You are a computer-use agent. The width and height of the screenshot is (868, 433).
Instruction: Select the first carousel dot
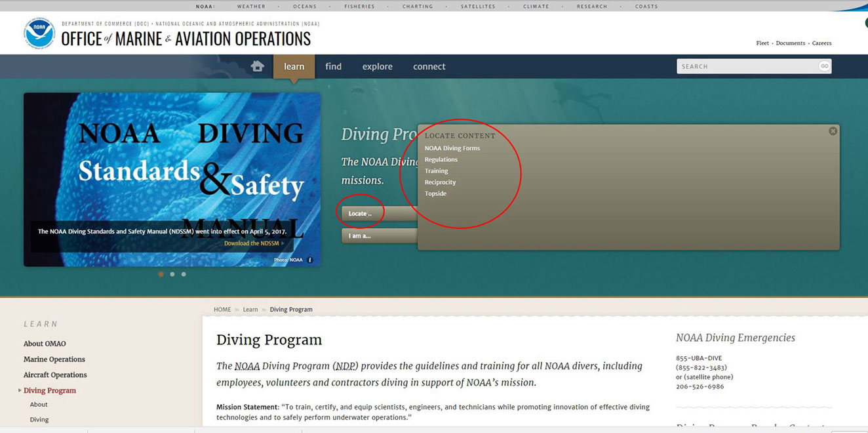(x=161, y=274)
